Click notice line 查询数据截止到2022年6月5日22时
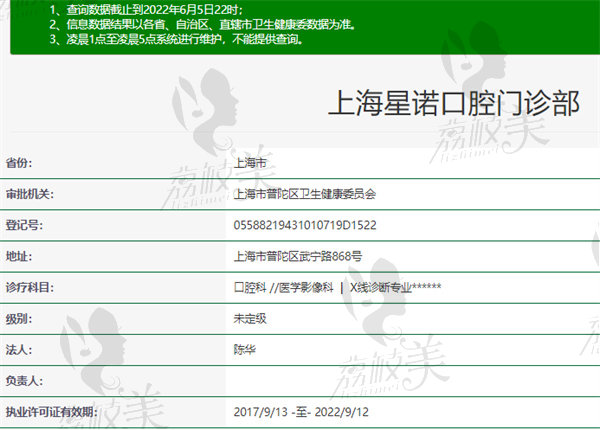600x430 pixels. tap(146, 10)
